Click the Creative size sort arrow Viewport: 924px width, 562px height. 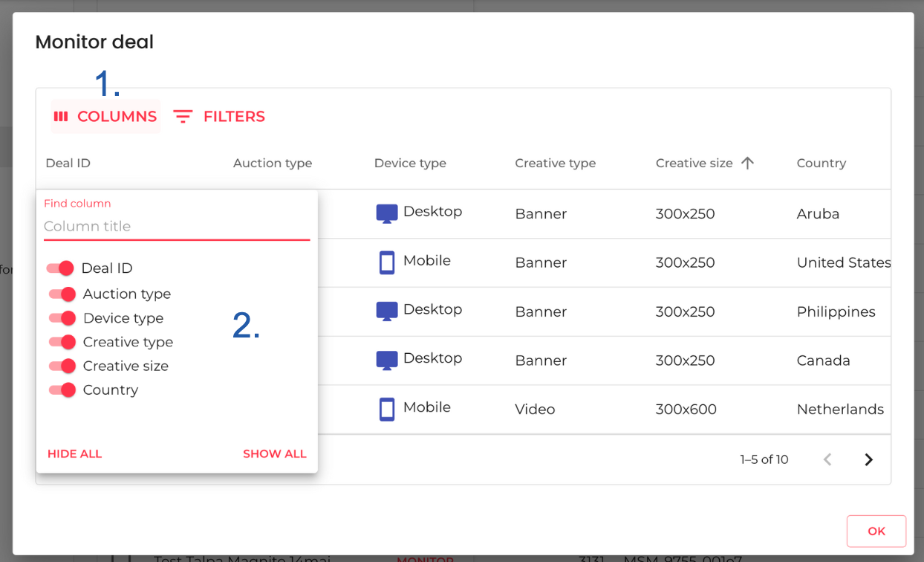pos(747,163)
